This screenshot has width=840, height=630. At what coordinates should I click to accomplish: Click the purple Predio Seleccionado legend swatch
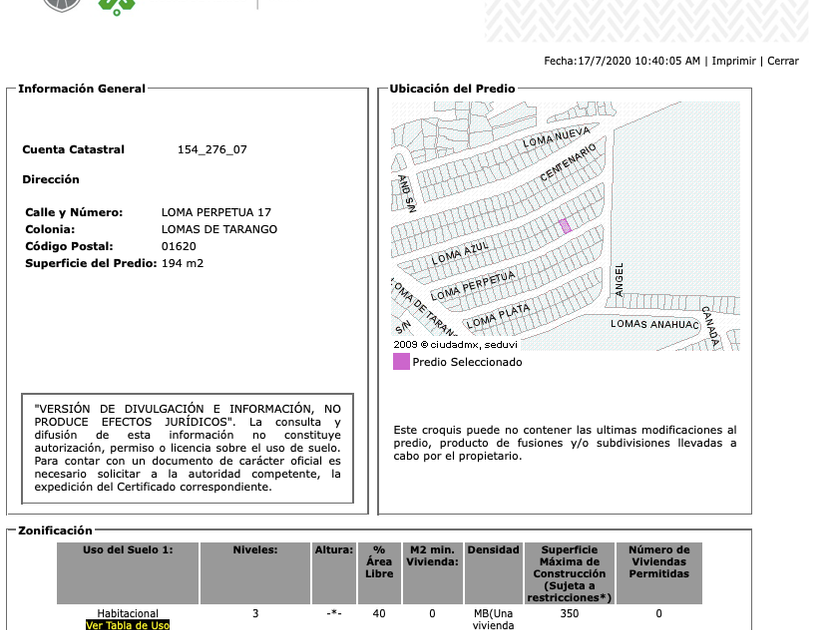tap(401, 362)
